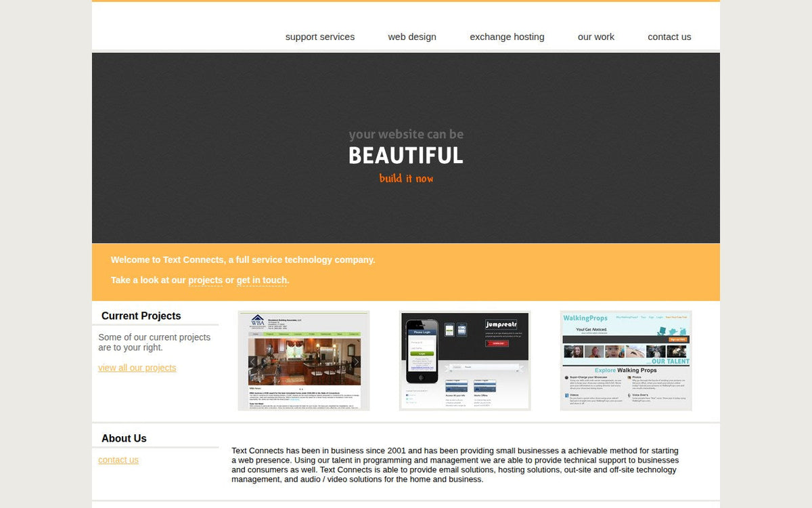Click the About Us heading
This screenshot has width=812, height=508.
click(x=124, y=438)
